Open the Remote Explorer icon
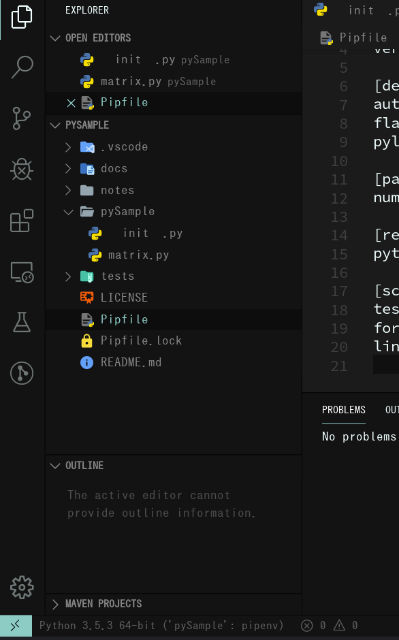This screenshot has height=640, width=399. point(22,272)
